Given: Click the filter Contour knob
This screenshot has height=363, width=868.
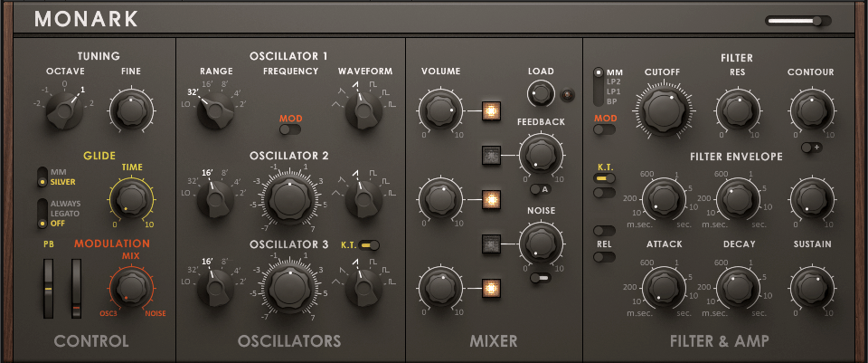Looking at the screenshot, I should coord(812,110).
